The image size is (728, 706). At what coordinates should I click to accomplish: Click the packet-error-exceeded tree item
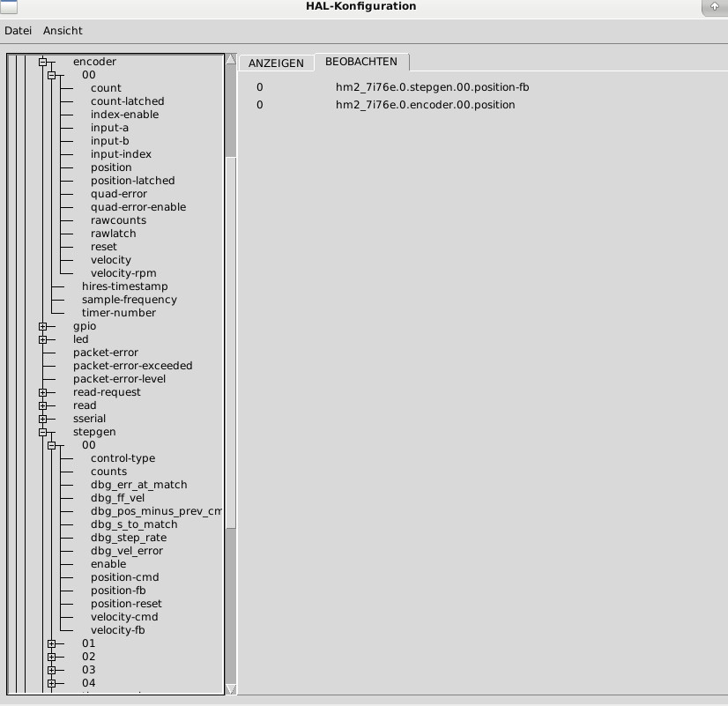pos(132,366)
